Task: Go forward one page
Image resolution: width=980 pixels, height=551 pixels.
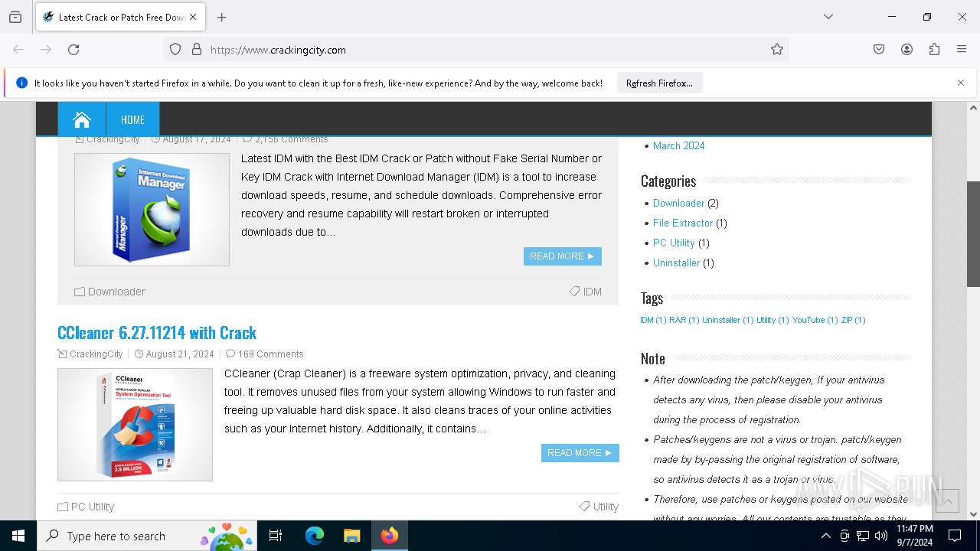Action: [x=46, y=50]
